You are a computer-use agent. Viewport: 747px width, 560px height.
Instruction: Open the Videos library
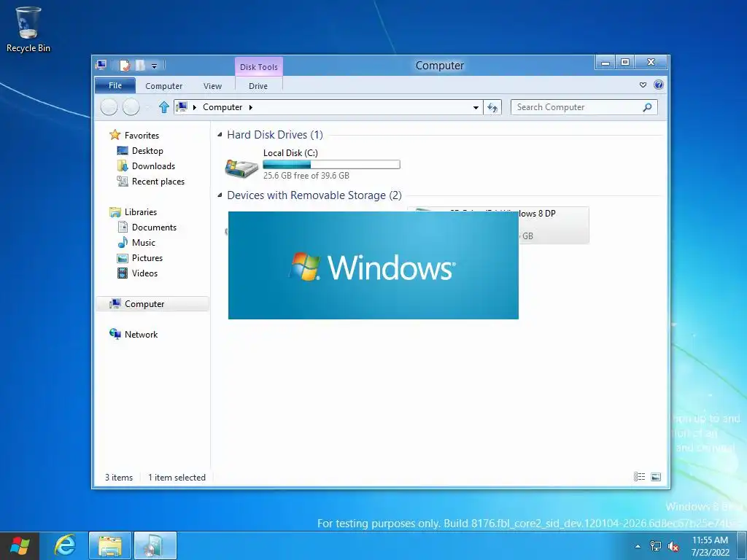(144, 273)
